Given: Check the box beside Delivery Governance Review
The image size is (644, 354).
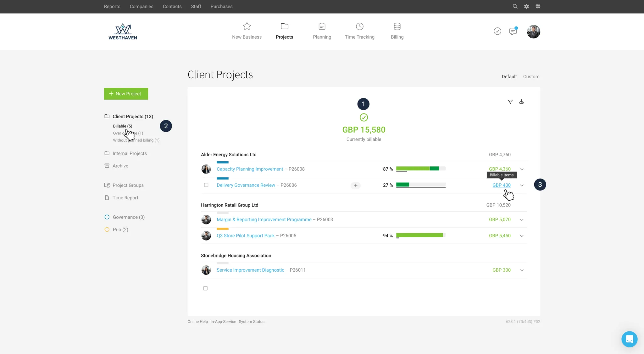Looking at the screenshot, I should click(206, 185).
